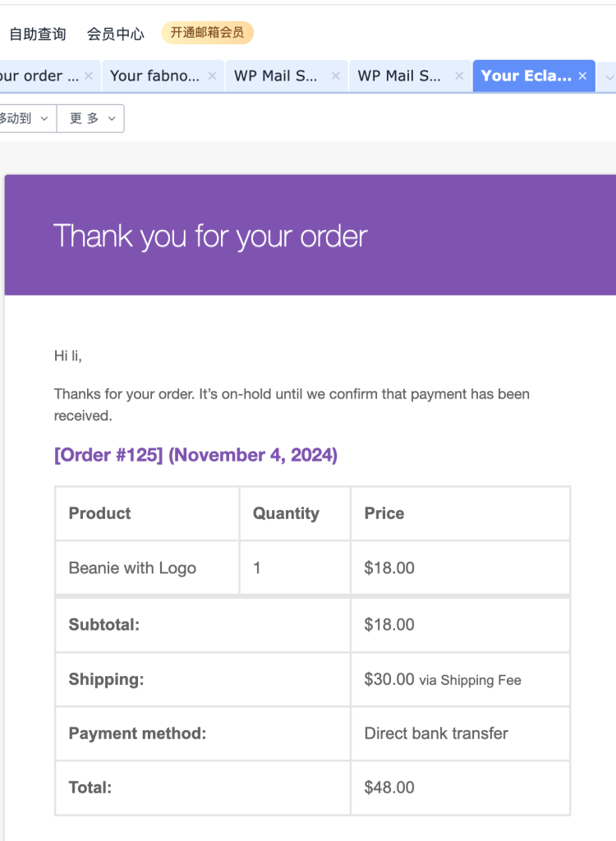616x841 pixels.
Task: Go to 会员中心
Action: (x=116, y=34)
